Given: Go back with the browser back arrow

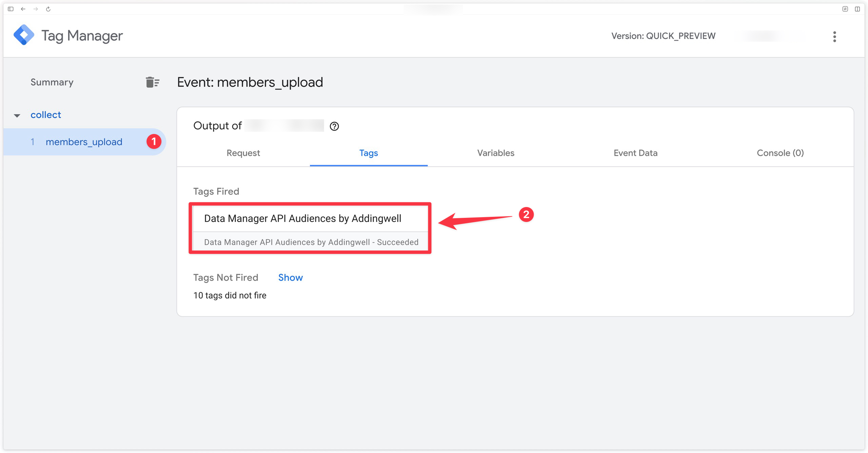Looking at the screenshot, I should (23, 9).
